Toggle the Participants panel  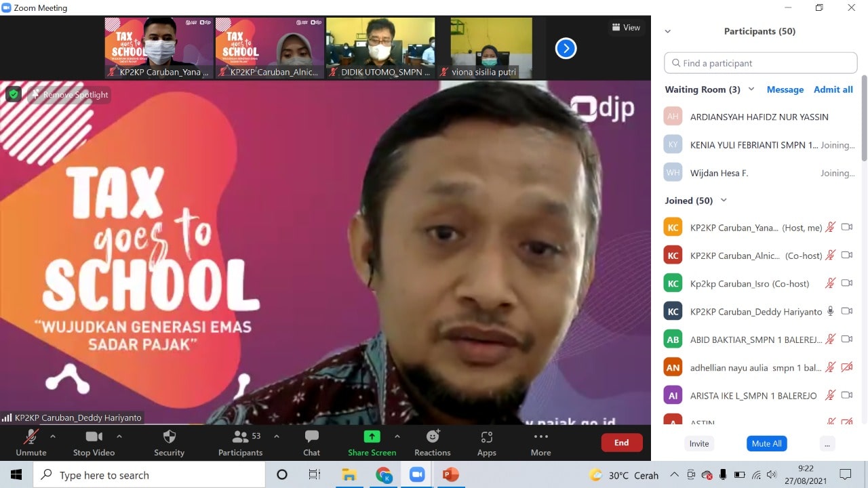(240, 442)
